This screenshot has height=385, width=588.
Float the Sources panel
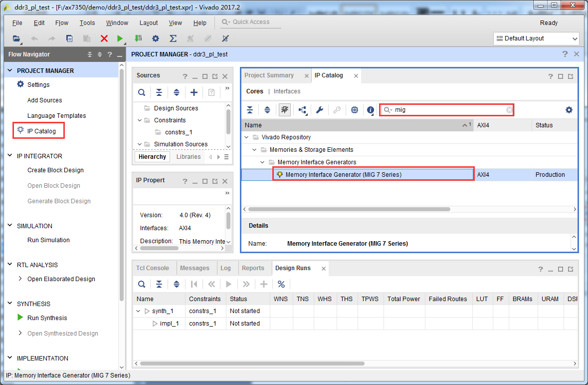coord(215,76)
